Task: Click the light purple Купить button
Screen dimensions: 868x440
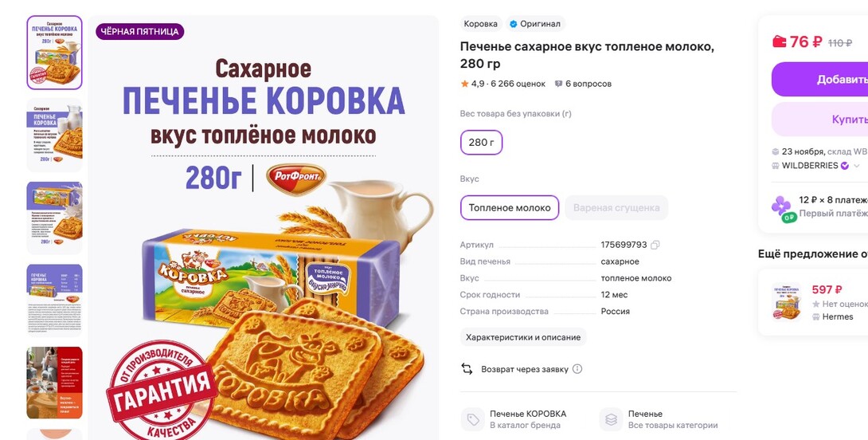Action: pos(820,119)
